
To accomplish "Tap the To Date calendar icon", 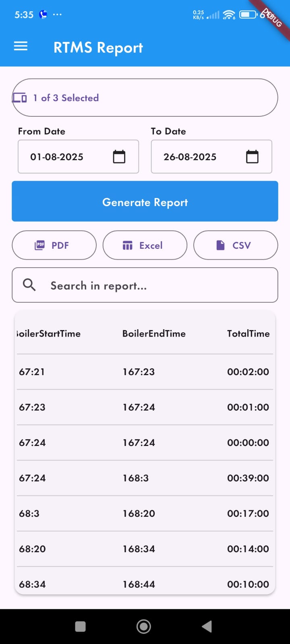I will pos(252,157).
